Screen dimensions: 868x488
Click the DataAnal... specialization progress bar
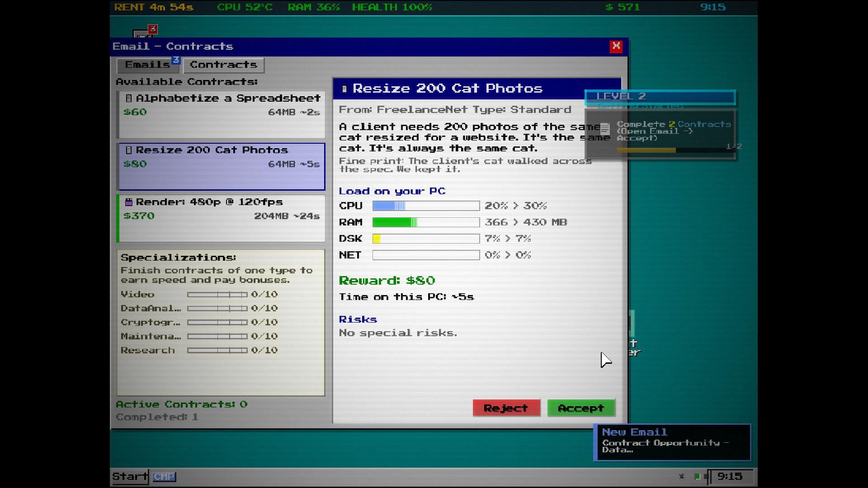[x=217, y=309]
